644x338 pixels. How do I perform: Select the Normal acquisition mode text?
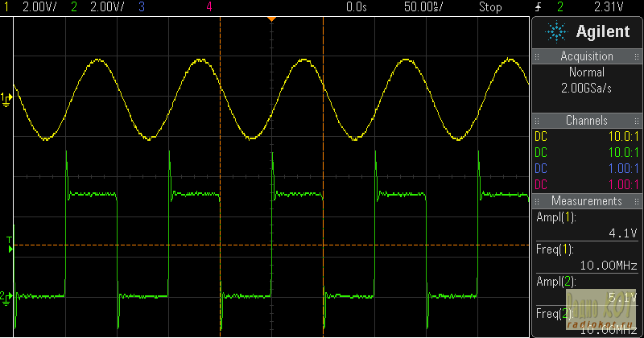pos(586,72)
